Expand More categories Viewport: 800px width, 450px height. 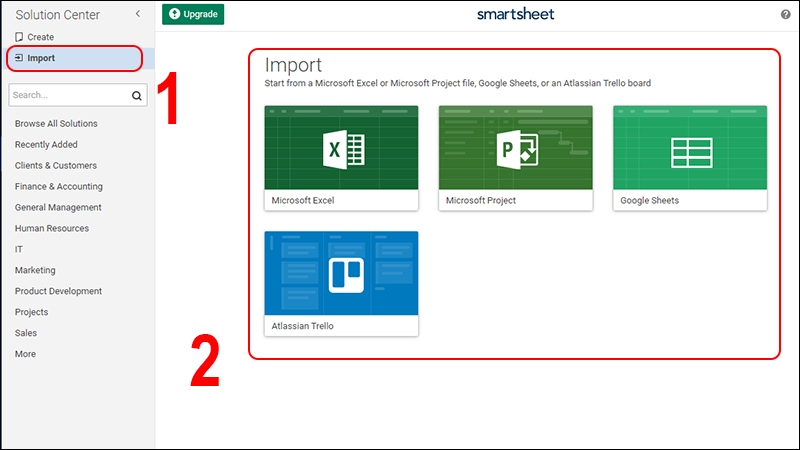tap(25, 354)
